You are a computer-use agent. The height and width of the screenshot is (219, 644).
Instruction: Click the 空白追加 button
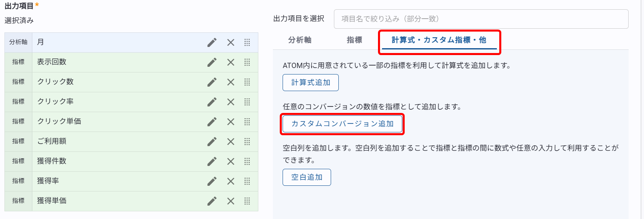click(307, 177)
